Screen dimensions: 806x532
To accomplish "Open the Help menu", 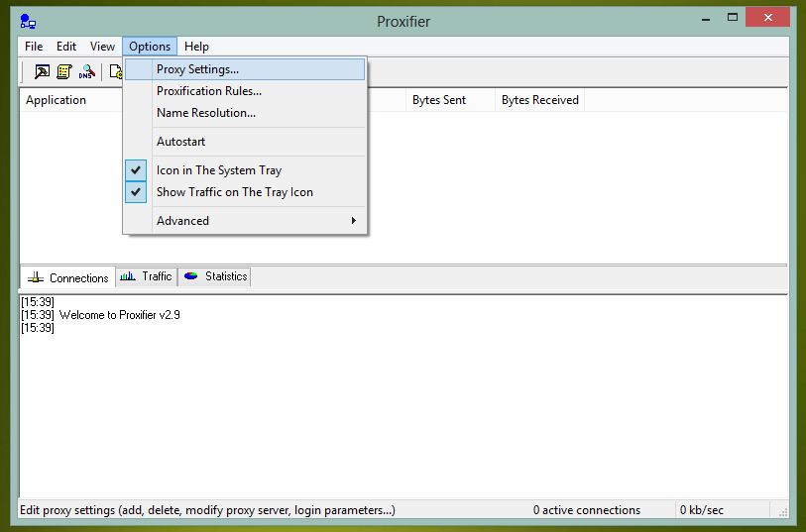I will coord(196,47).
